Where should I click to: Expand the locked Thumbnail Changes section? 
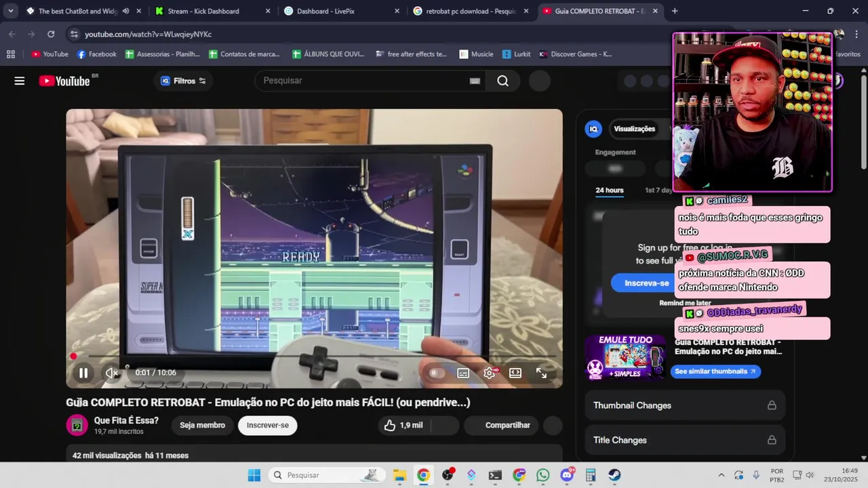coord(685,405)
